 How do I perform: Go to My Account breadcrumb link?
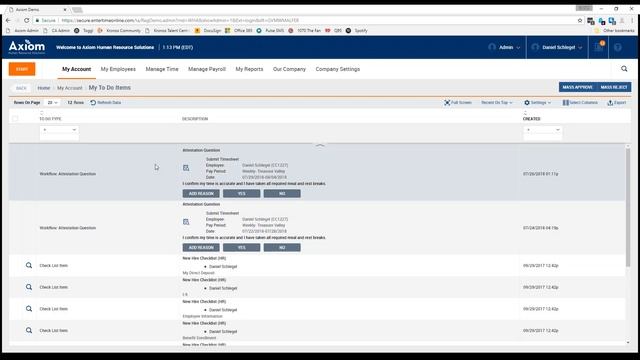click(69, 88)
